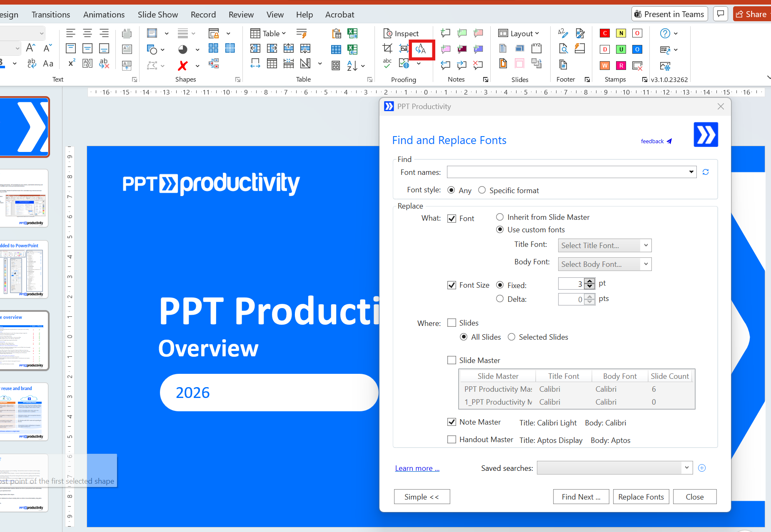Expand the Table dropdown in ribbon
The image size is (771, 532).
click(x=268, y=33)
